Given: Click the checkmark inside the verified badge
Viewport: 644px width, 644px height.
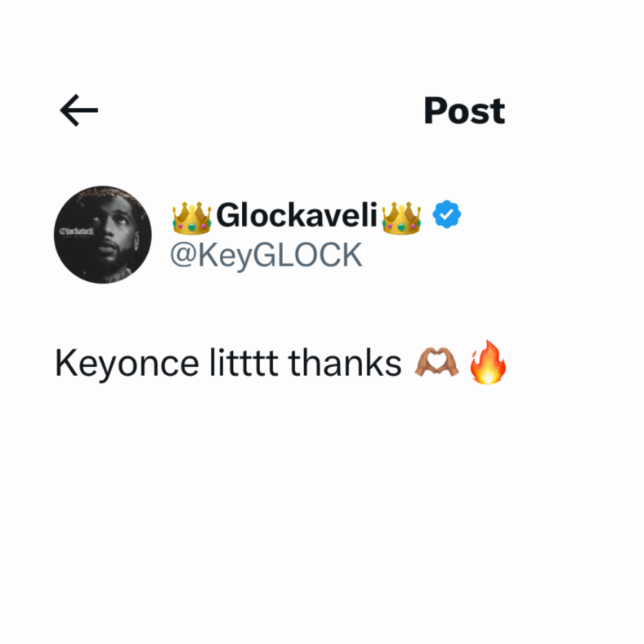Looking at the screenshot, I should (447, 214).
